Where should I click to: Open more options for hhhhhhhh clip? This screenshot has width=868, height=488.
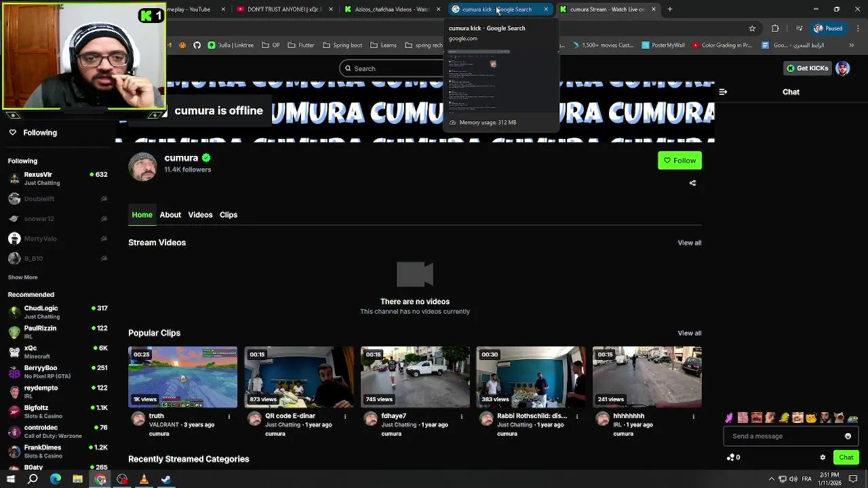[693, 416]
